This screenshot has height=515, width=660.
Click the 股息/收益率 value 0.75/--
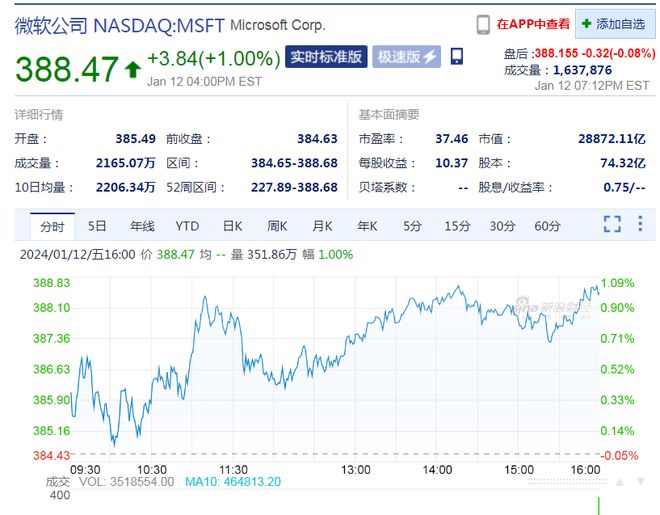coord(624,187)
